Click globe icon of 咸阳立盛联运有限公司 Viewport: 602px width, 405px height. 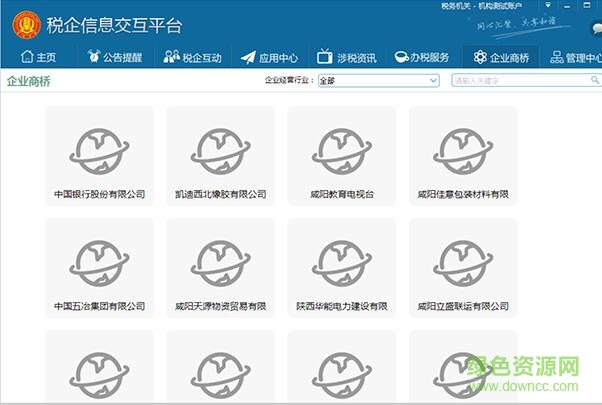[x=463, y=263]
